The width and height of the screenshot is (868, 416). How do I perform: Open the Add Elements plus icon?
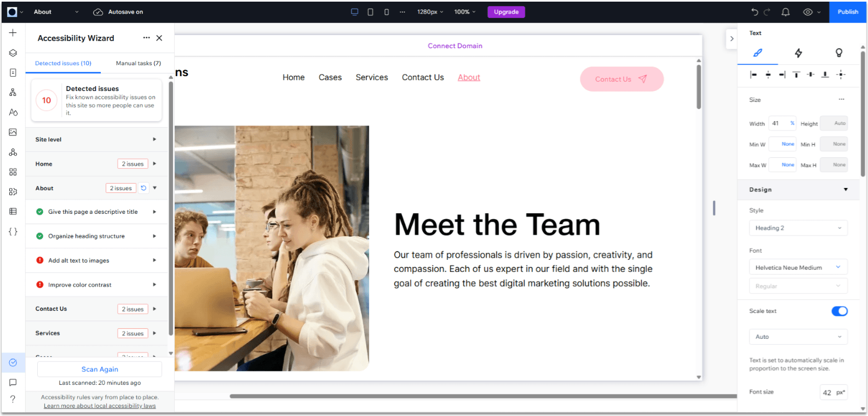[13, 33]
